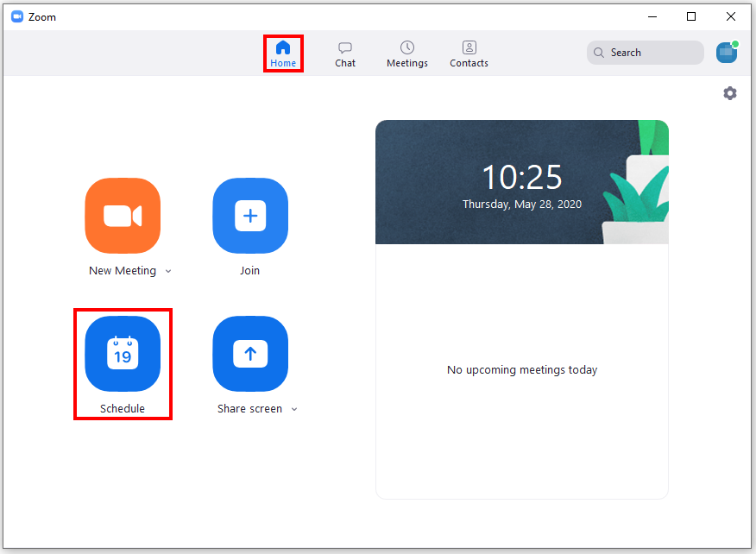Switch to the Home tab
The width and height of the screenshot is (756, 554).
tap(283, 54)
